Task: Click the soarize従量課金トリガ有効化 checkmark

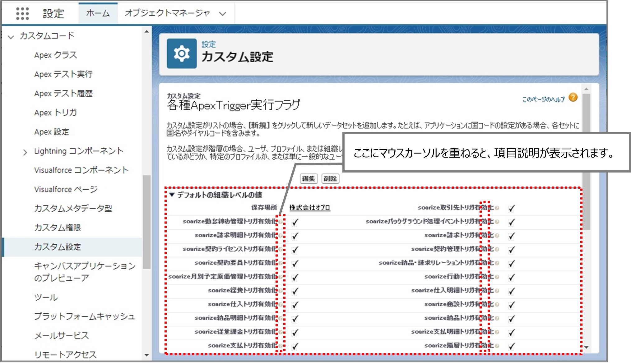Action: pyautogui.click(x=295, y=333)
